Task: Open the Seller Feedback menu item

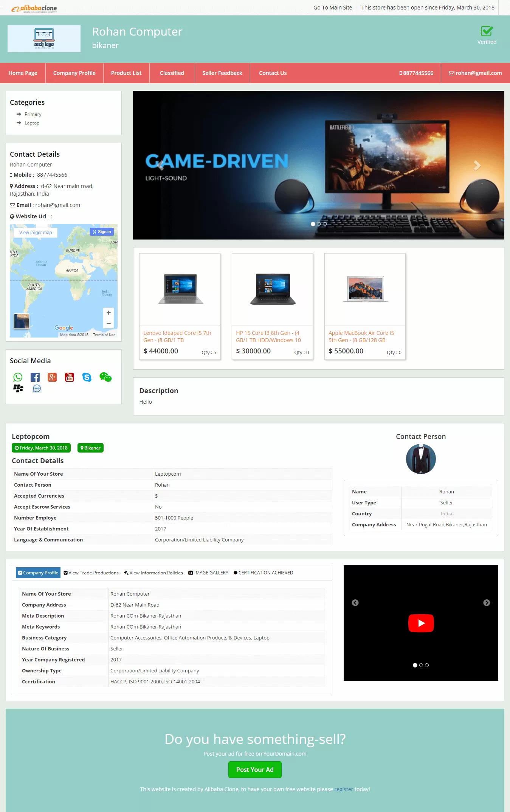Action: [x=222, y=73]
